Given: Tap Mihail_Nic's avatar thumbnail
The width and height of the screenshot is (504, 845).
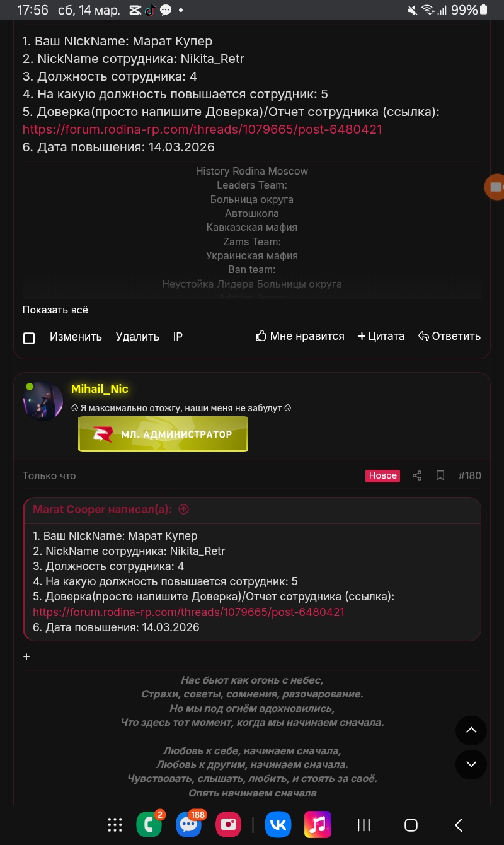Looking at the screenshot, I should click(x=43, y=400).
